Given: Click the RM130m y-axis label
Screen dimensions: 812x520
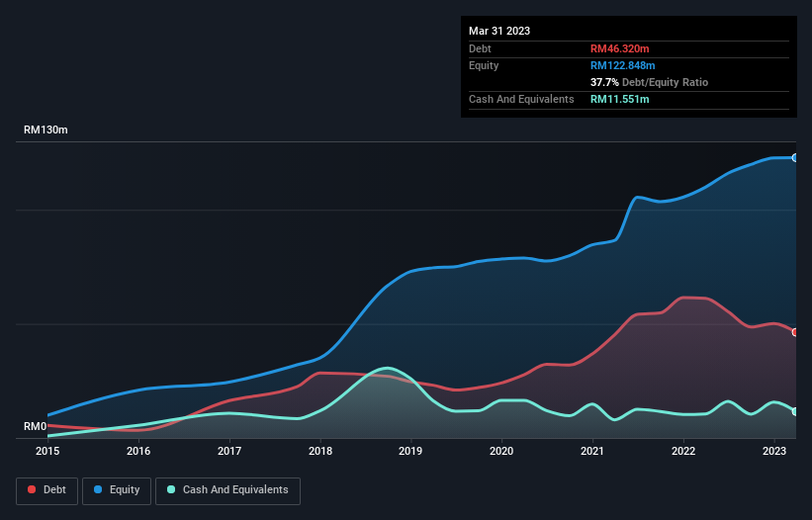Looking at the screenshot, I should [45, 130].
